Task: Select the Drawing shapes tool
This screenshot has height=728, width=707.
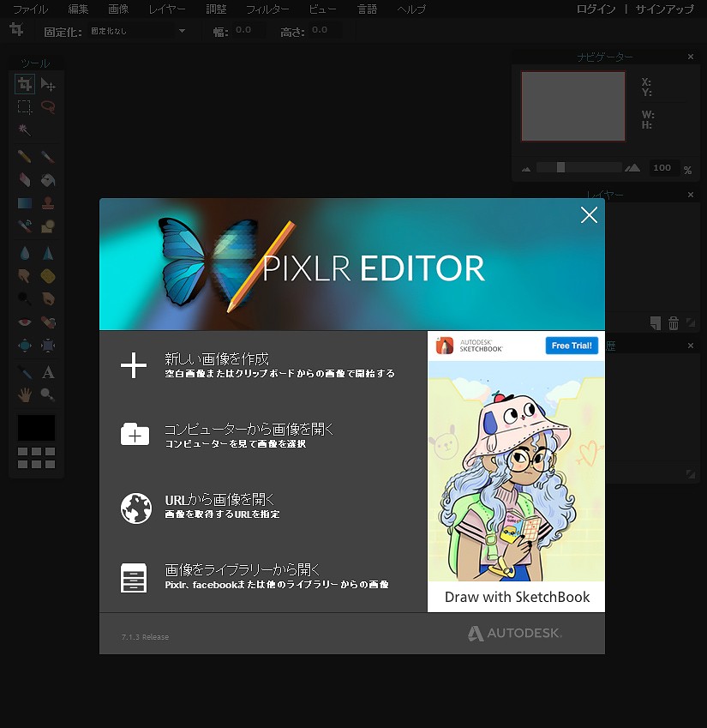Action: [48, 226]
